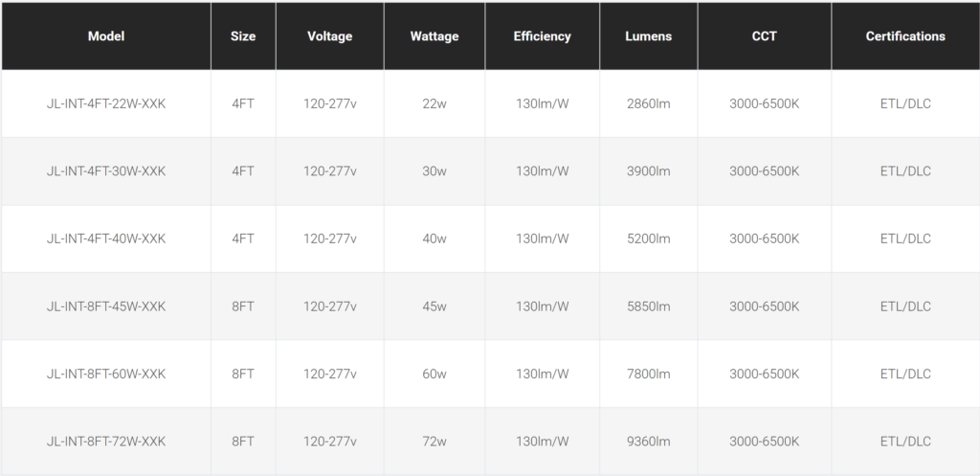Click the Model column header

click(x=106, y=36)
